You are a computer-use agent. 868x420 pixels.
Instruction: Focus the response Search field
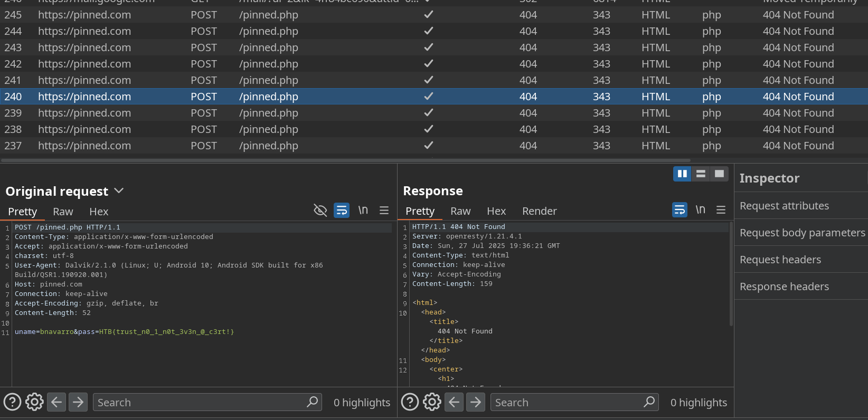tap(574, 402)
